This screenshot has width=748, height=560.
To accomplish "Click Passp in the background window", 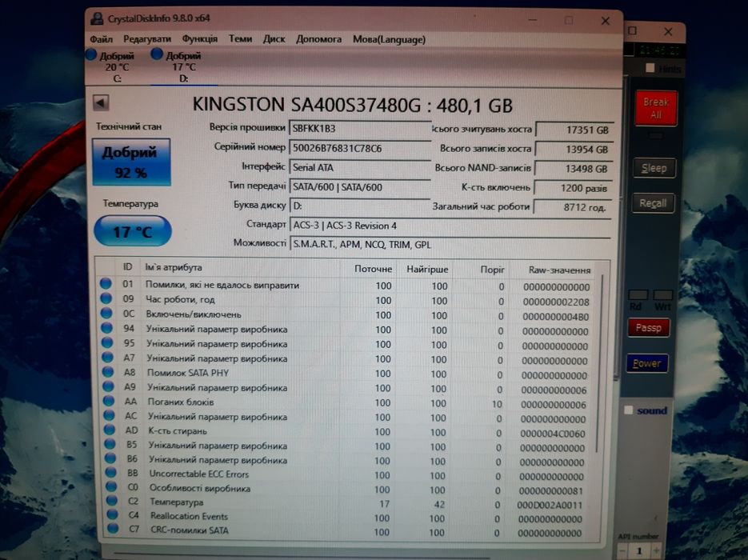I will coord(648,328).
